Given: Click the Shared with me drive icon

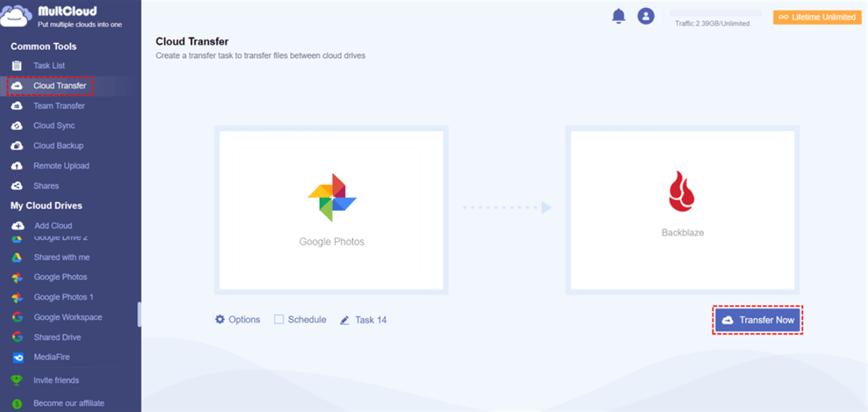Looking at the screenshot, I should (x=18, y=257).
